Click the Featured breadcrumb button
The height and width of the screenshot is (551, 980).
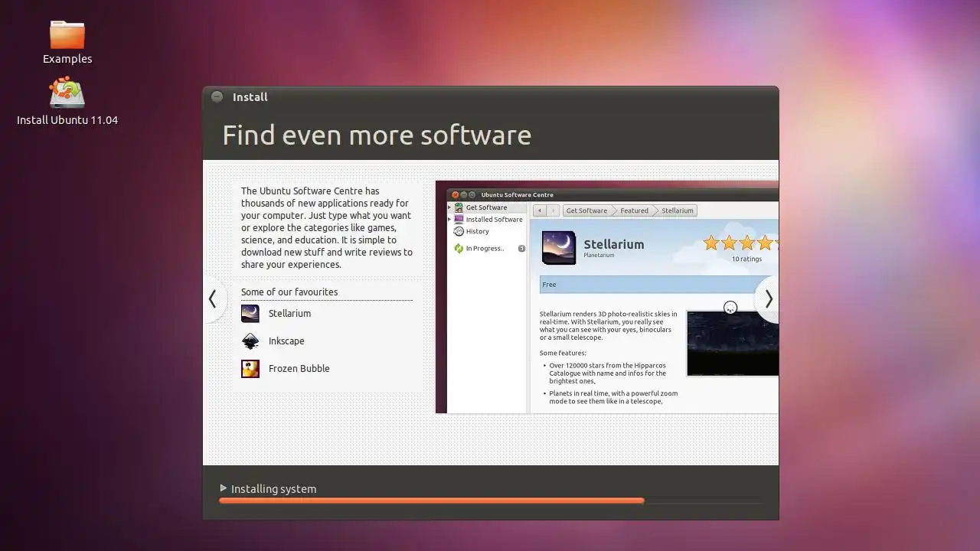[x=634, y=210]
